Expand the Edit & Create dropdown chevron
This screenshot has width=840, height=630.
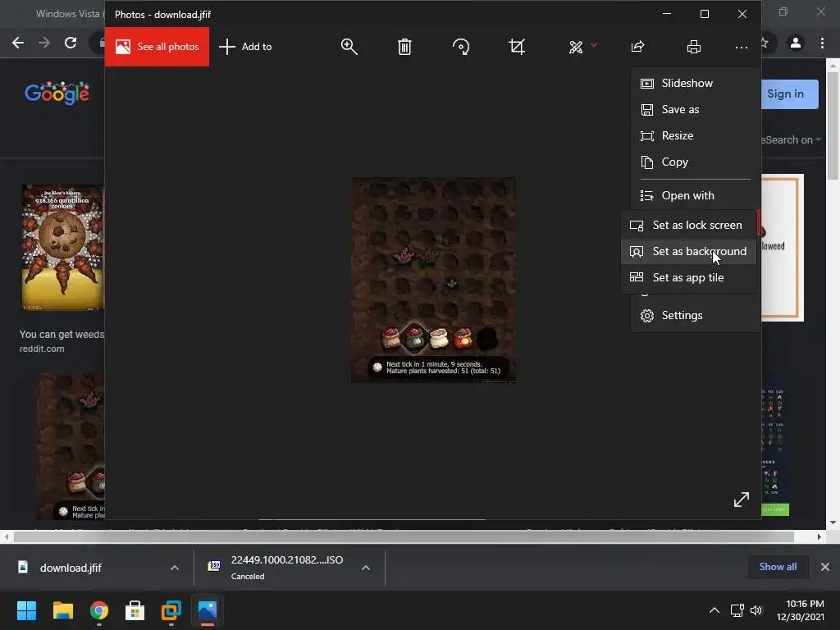tap(594, 46)
